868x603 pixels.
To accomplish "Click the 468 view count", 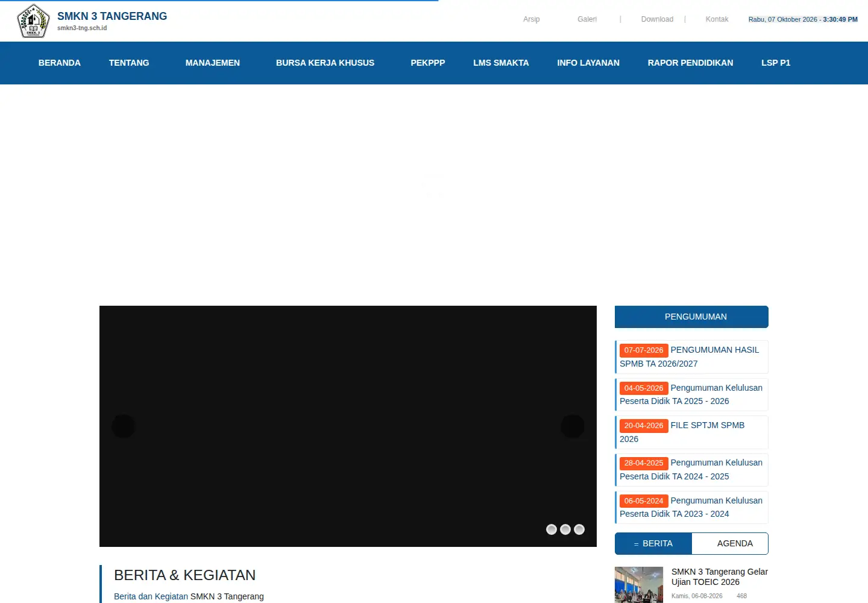I will tap(741, 596).
